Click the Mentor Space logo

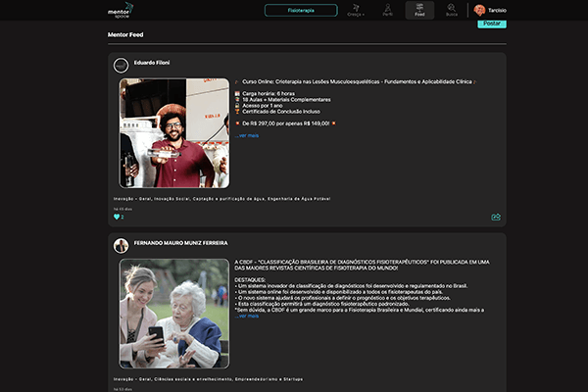point(120,10)
